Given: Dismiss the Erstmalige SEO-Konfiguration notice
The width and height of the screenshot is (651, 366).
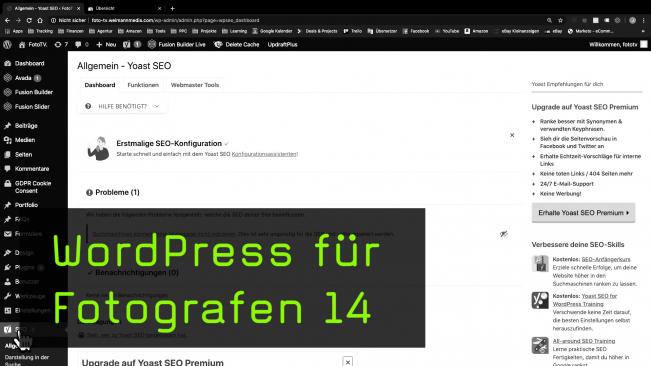Looking at the screenshot, I should tap(512, 135).
